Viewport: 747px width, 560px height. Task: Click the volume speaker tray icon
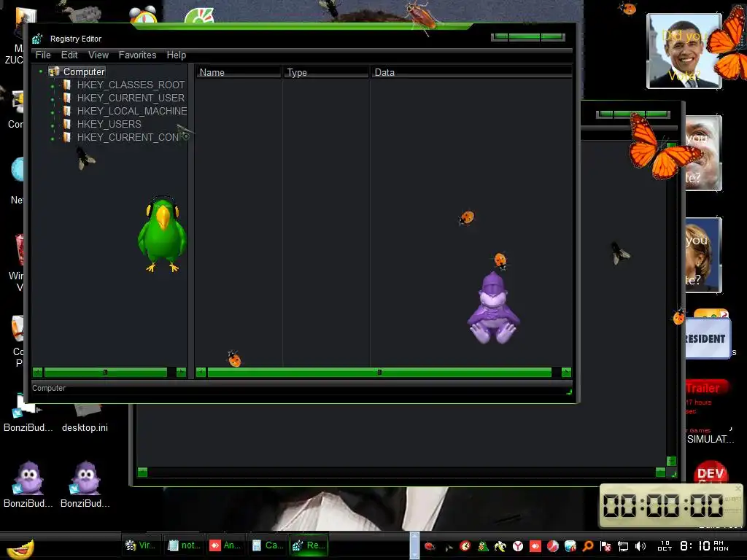[640, 546]
